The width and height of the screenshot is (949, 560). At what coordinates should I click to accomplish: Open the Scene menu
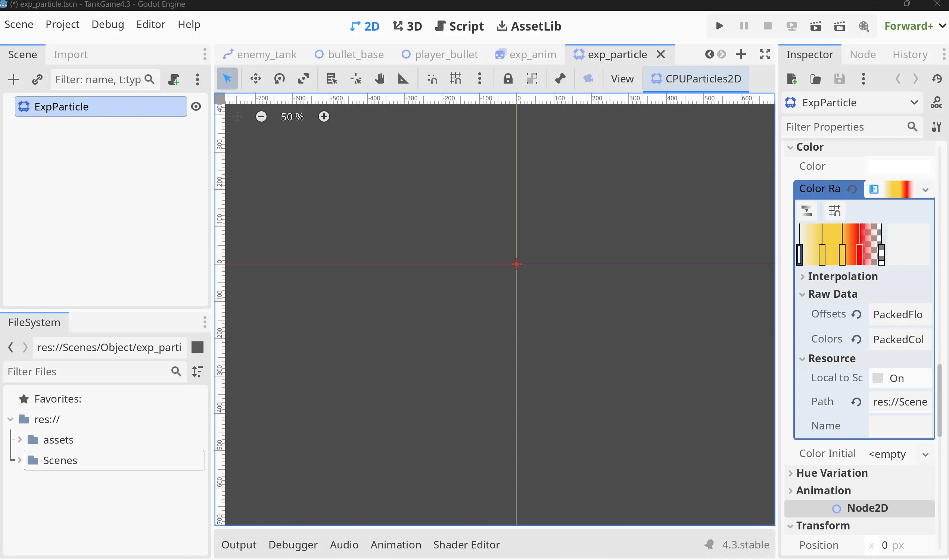coord(19,24)
